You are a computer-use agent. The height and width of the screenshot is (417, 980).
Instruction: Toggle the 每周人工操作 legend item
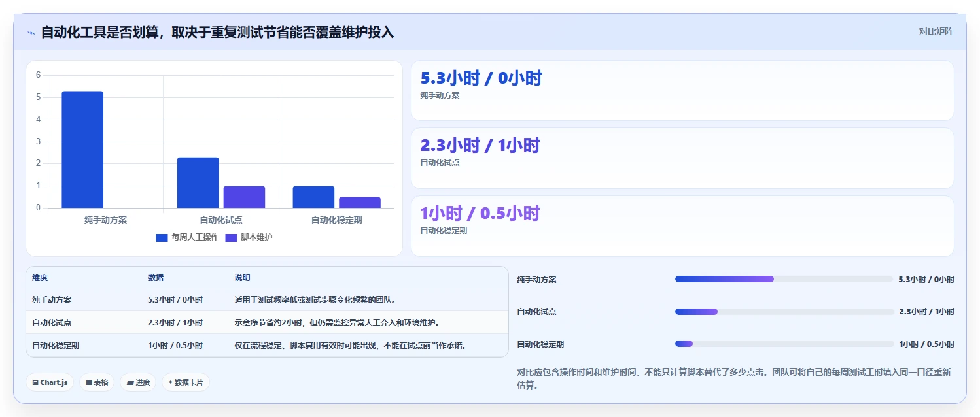(187, 237)
